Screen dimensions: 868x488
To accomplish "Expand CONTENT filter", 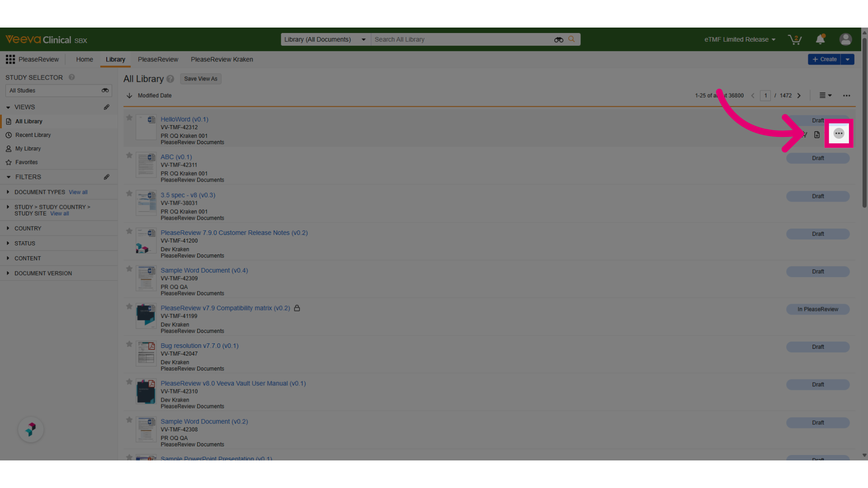I will 8,258.
